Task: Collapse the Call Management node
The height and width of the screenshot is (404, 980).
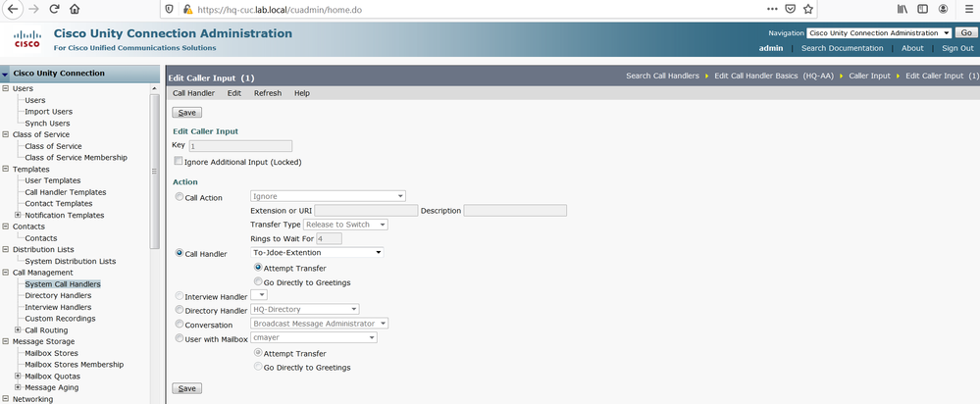Action: click(x=6, y=273)
